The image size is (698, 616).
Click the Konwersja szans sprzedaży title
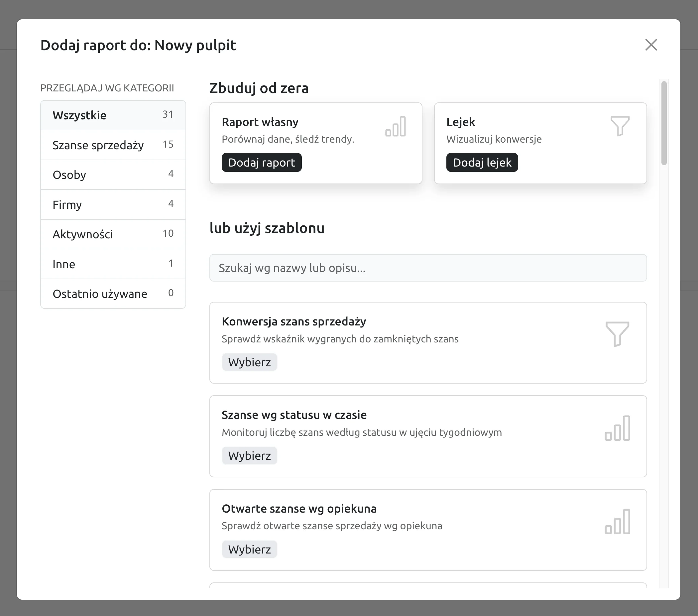[x=294, y=321]
